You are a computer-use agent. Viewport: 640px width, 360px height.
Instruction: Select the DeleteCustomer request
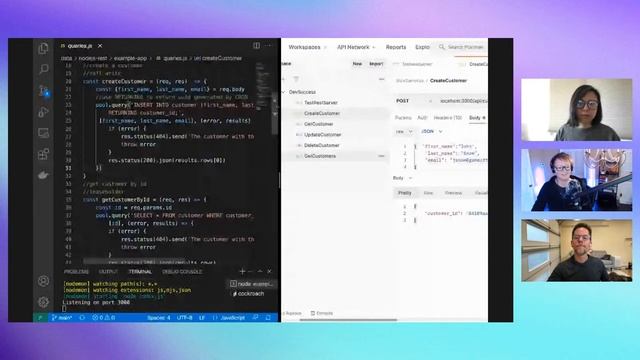pyautogui.click(x=322, y=145)
